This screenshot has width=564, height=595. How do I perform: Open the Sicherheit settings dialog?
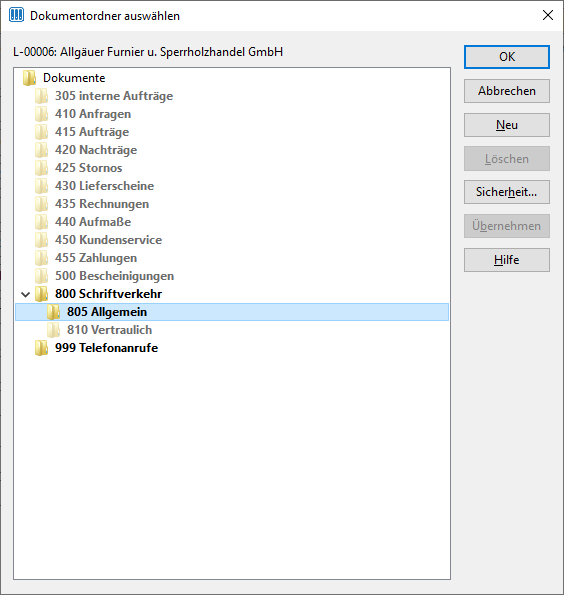(507, 192)
